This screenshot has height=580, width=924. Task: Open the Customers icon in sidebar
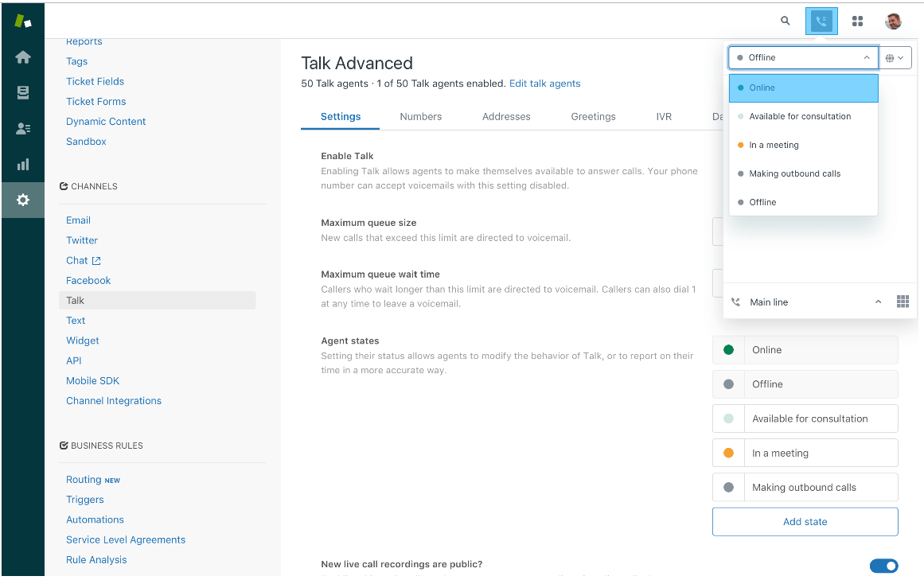[23, 128]
